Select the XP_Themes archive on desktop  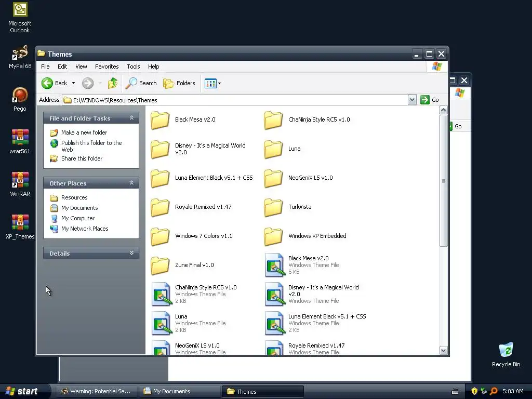click(20, 227)
